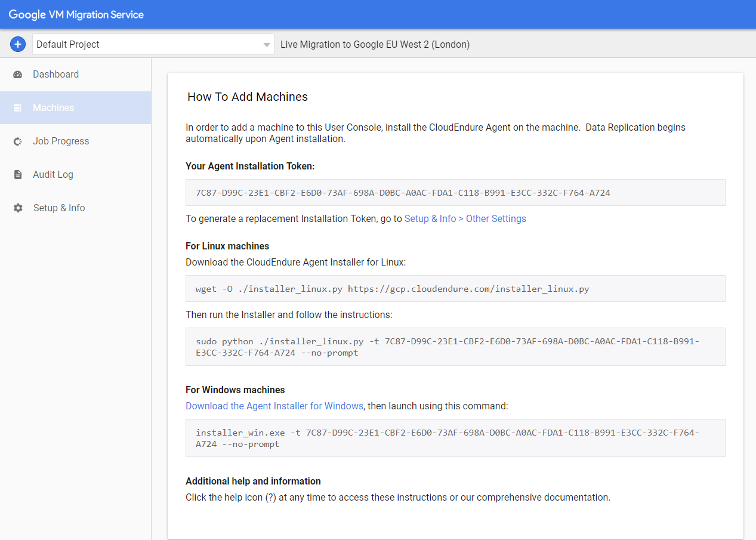The height and width of the screenshot is (540, 756).
Task: Click the 'For Linux machines' heading
Action: (227, 246)
